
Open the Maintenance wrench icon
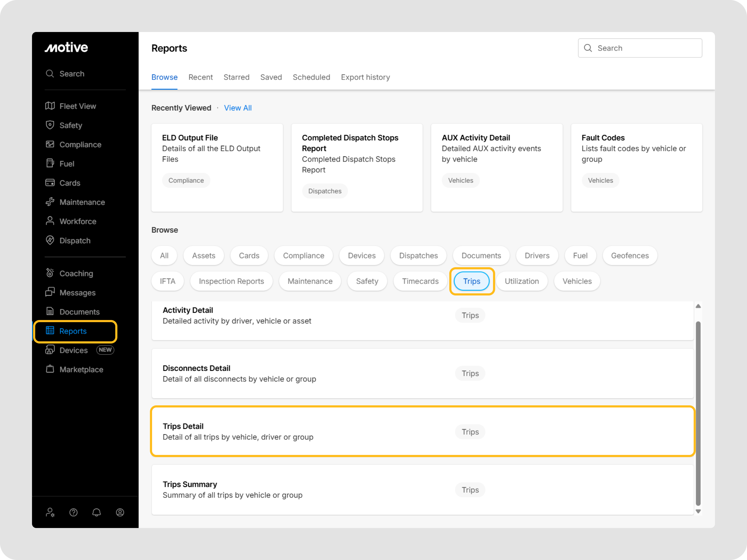click(50, 202)
